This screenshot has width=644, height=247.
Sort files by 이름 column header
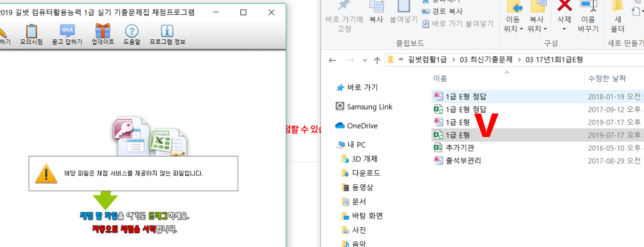[x=440, y=79]
